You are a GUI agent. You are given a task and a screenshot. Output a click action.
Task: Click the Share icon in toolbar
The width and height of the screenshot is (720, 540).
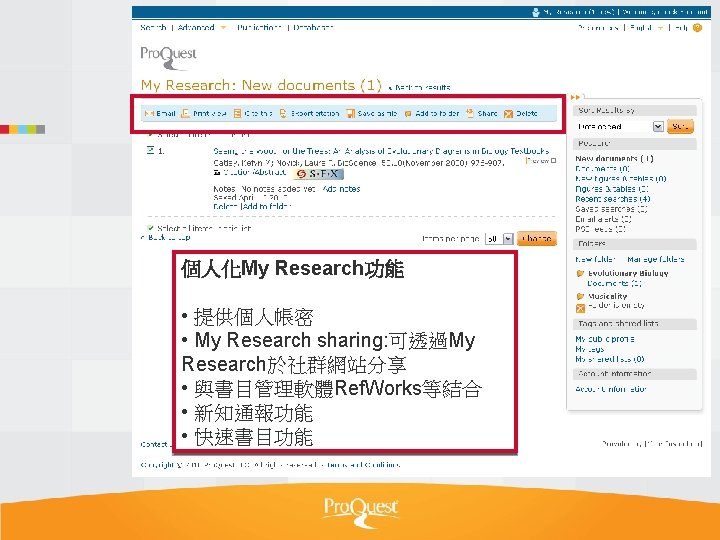[x=470, y=113]
